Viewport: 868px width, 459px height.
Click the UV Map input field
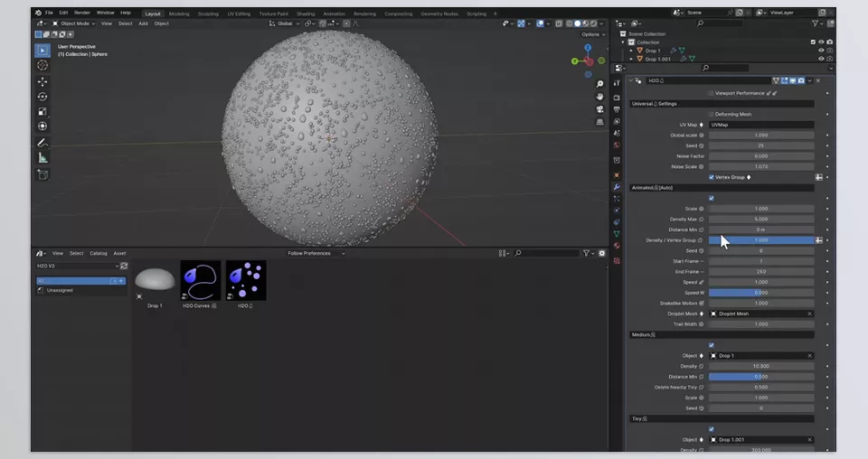(x=761, y=125)
